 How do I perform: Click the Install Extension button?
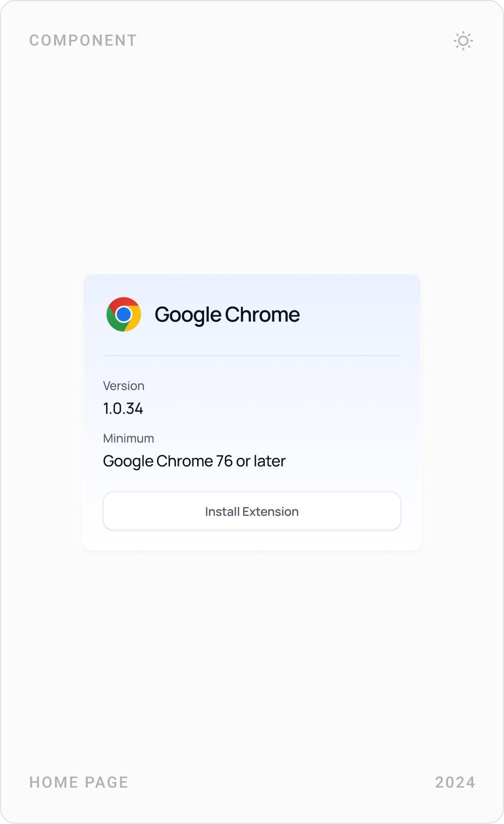[252, 511]
